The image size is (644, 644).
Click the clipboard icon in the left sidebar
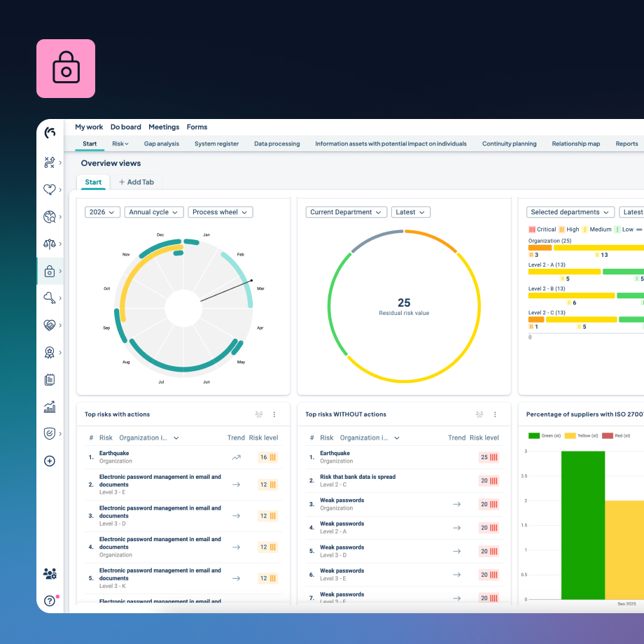[49, 379]
